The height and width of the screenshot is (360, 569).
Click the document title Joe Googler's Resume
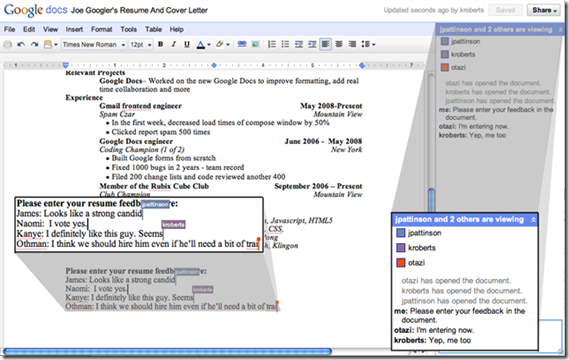(139, 10)
